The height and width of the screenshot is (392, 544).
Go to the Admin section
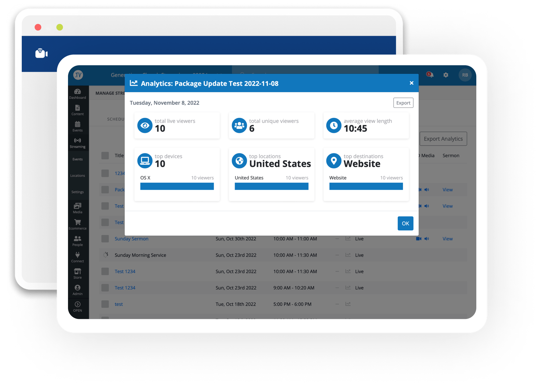(x=78, y=290)
